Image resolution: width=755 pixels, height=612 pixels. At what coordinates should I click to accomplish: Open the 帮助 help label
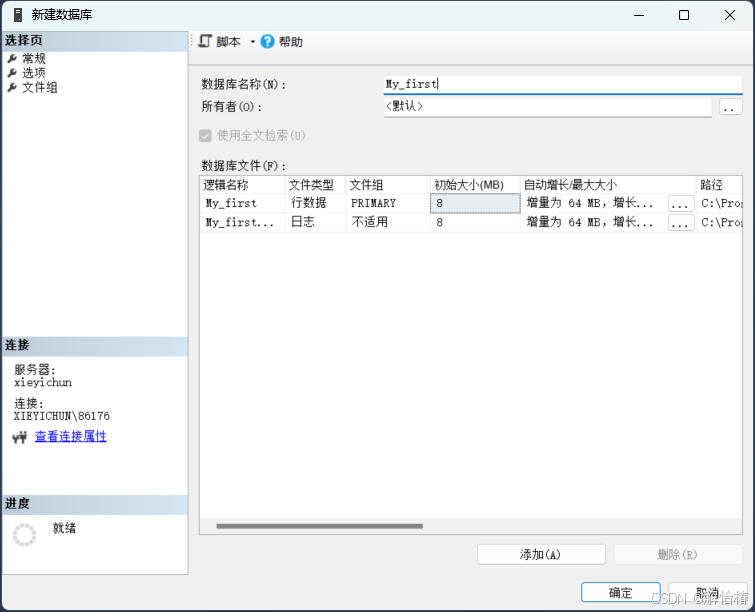click(x=290, y=42)
